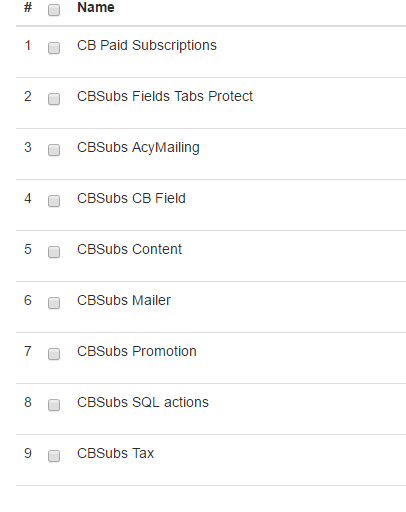Check the CBSubs Mailer checkbox

point(54,303)
